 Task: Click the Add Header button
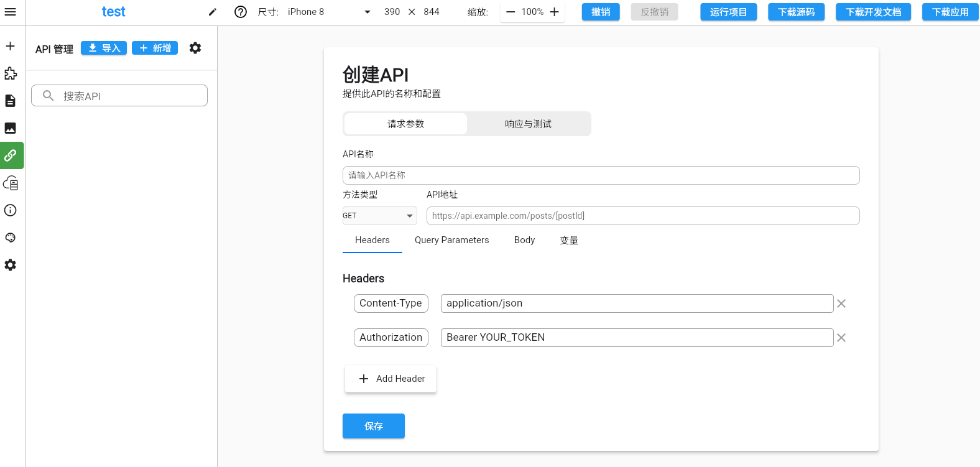pos(391,379)
